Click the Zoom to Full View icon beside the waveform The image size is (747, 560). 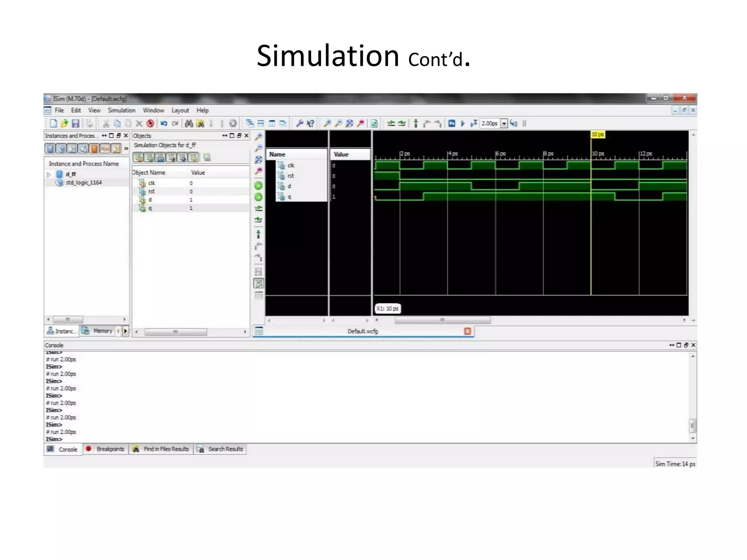click(x=259, y=160)
